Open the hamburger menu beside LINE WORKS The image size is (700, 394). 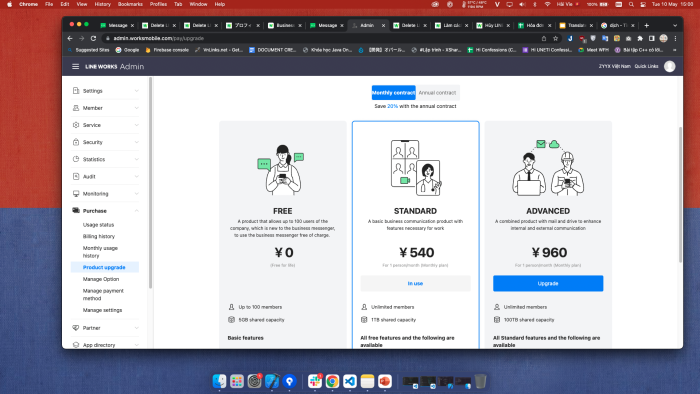click(x=75, y=66)
